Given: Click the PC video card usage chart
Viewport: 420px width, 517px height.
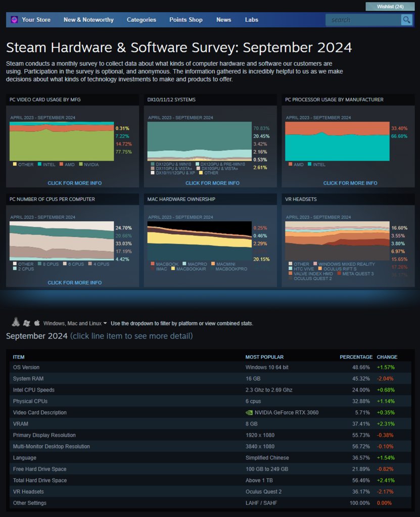Looking at the screenshot, I should [x=62, y=141].
